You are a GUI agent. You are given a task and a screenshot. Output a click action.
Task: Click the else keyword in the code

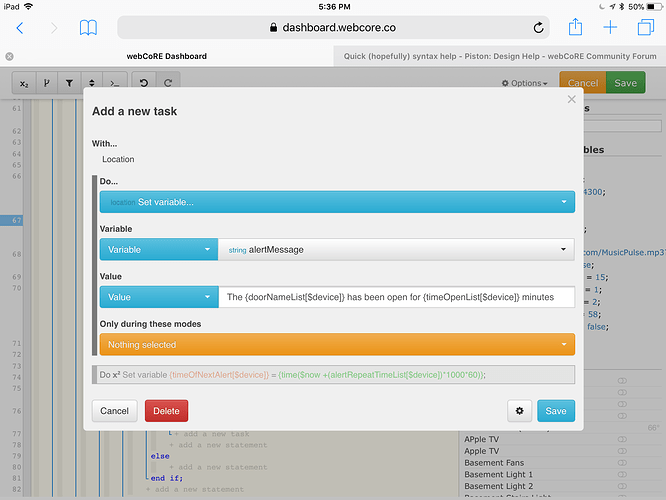(160, 456)
